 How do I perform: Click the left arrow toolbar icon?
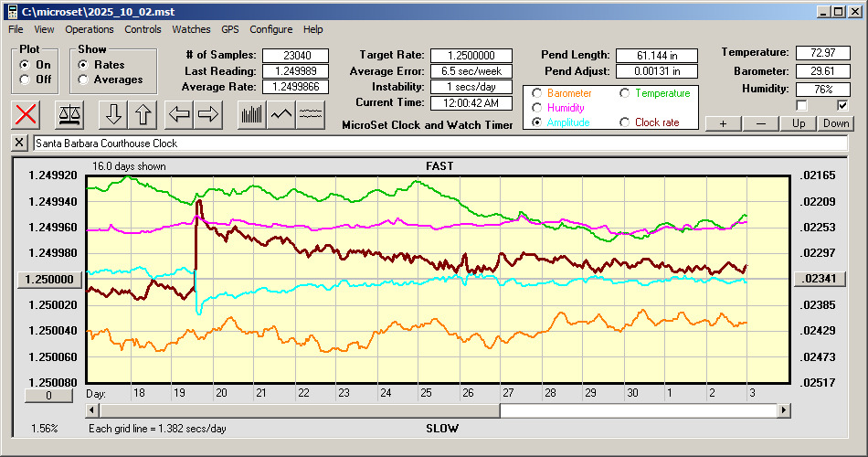click(x=180, y=114)
